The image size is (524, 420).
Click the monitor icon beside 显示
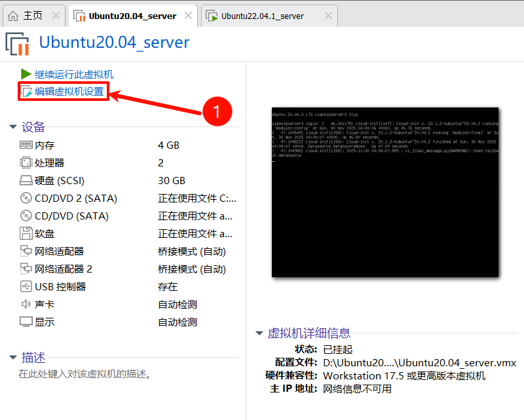(26, 322)
